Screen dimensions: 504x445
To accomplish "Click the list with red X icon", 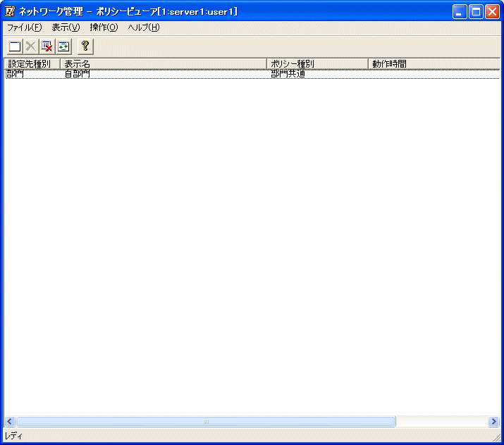I will 47,46.
